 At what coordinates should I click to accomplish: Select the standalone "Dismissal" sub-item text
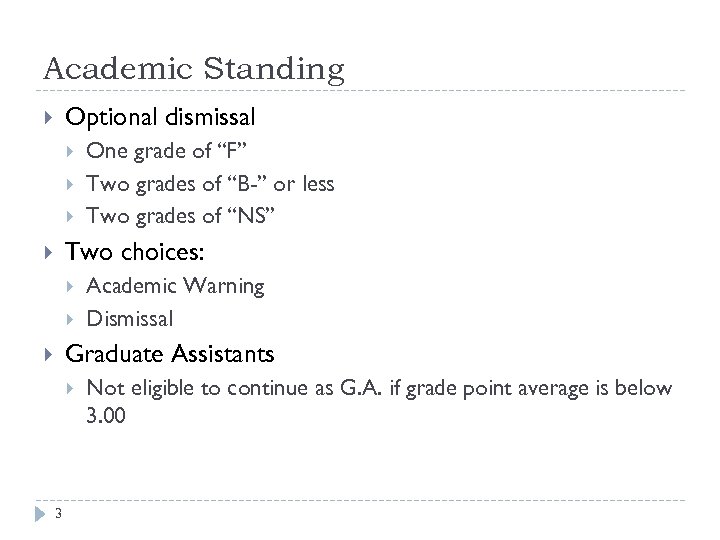click(x=130, y=319)
